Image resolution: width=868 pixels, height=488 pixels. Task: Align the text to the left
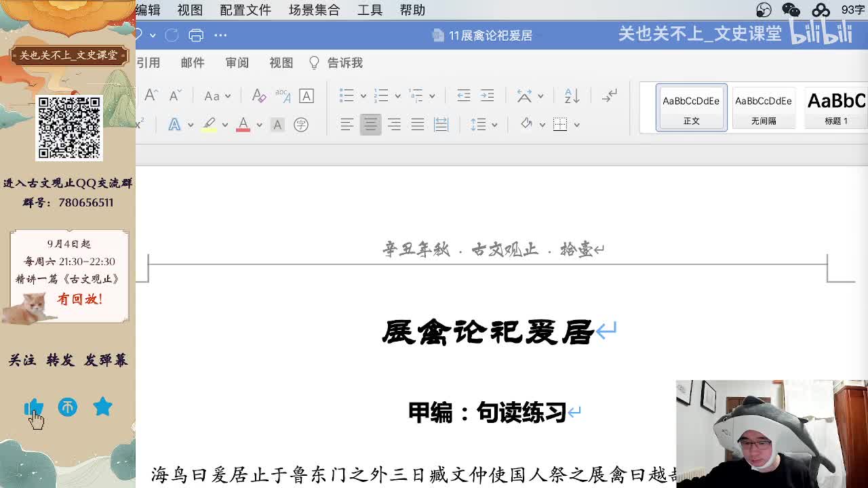pos(347,125)
